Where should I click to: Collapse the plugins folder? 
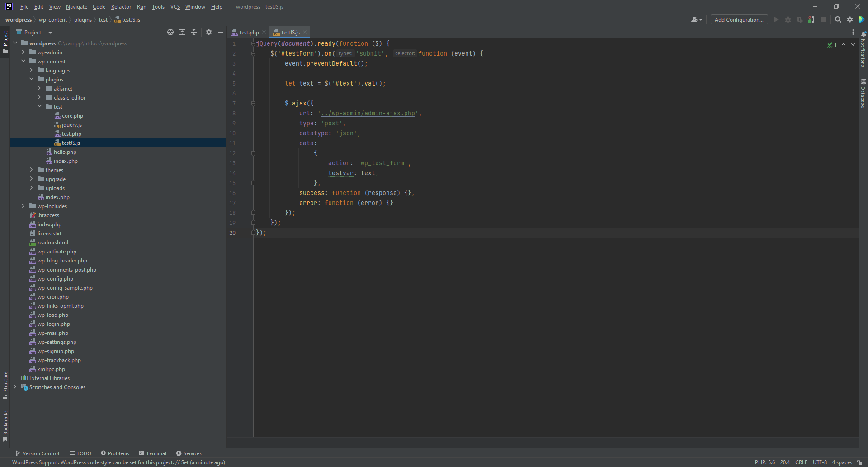32,79
